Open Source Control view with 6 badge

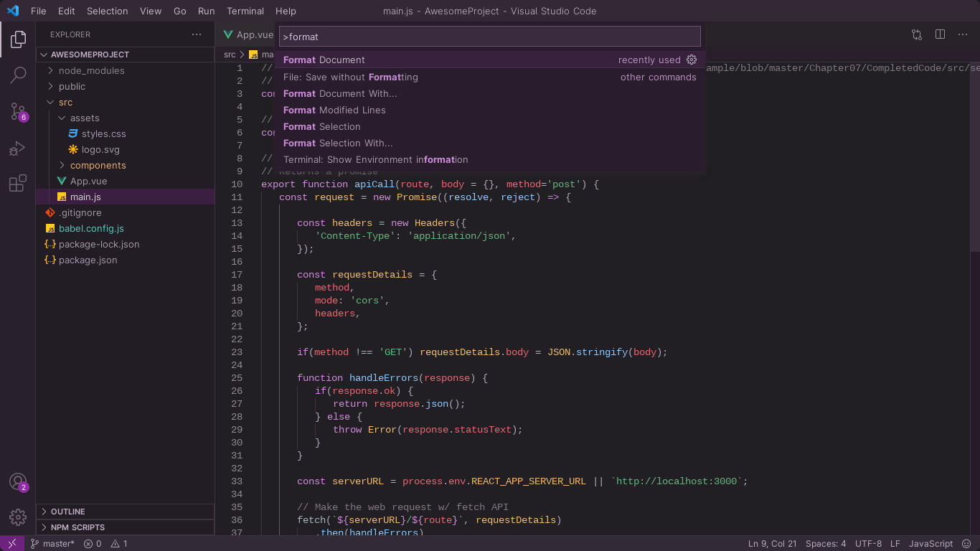[x=18, y=111]
